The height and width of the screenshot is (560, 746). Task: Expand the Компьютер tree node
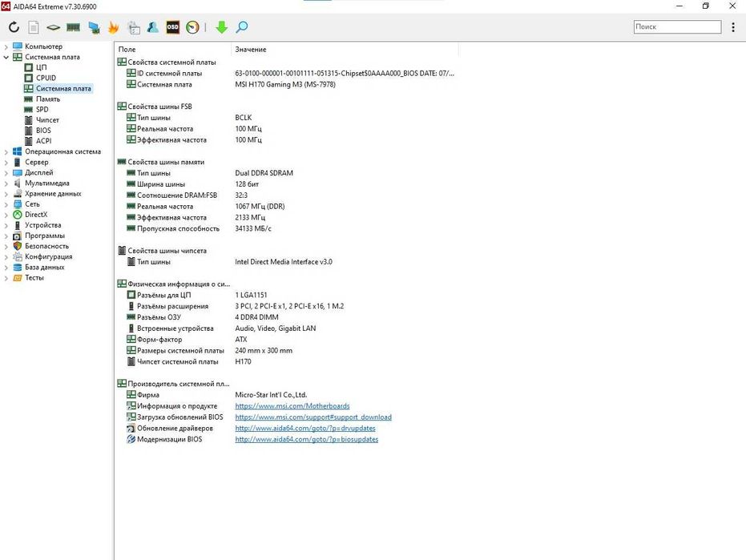6,46
